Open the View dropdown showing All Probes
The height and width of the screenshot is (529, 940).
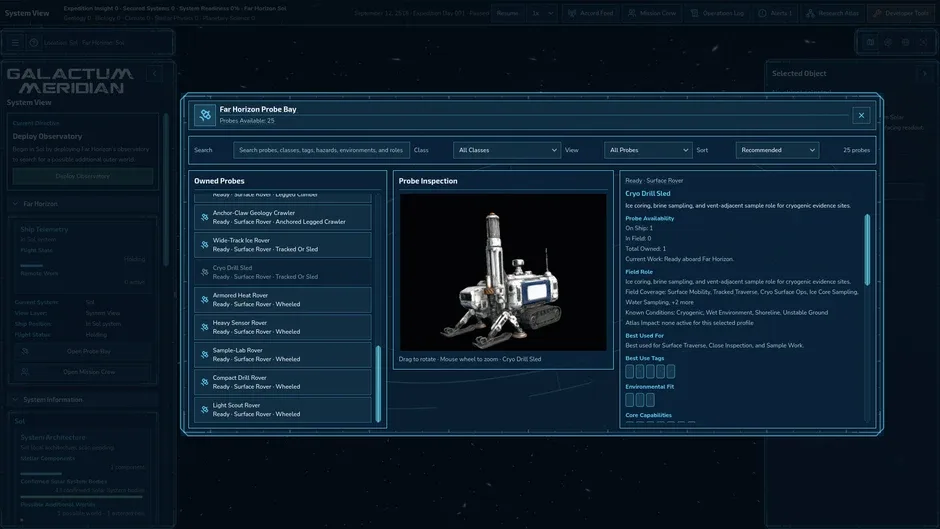[648, 150]
